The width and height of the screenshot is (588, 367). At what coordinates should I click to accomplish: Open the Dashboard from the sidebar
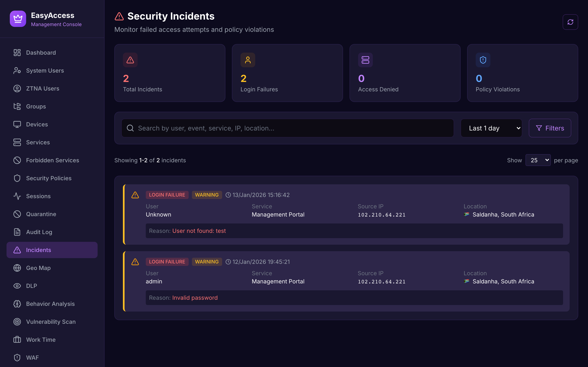[x=41, y=52]
